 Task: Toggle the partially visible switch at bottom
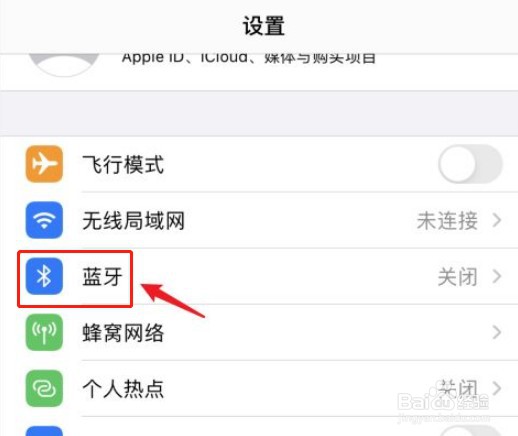(470, 430)
